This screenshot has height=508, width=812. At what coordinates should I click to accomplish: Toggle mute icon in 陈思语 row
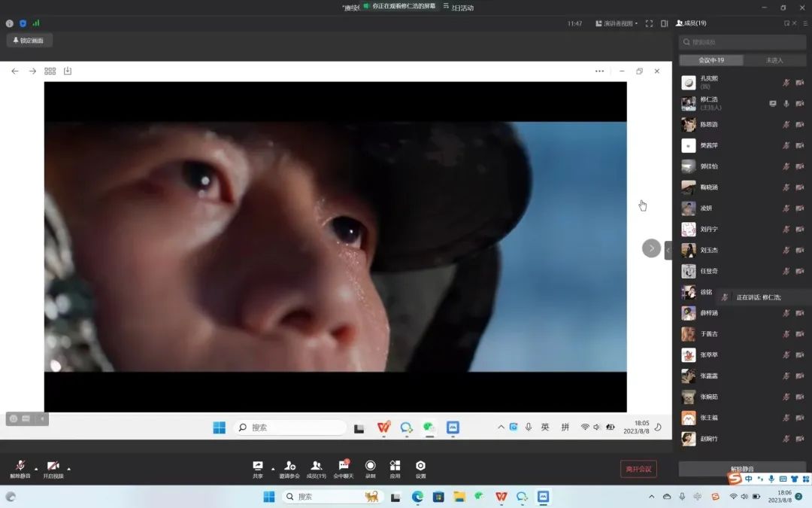[x=786, y=124]
